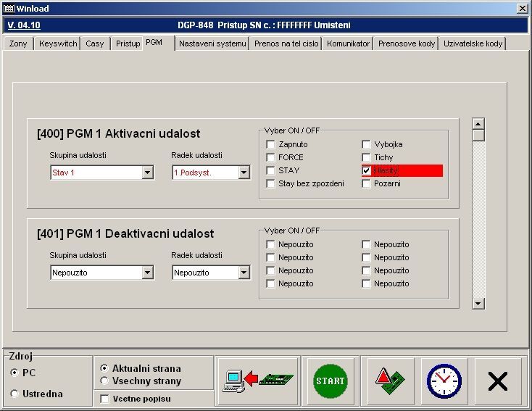Open the clock schedule icon
Image resolution: width=532 pixels, height=411 pixels.
(x=444, y=381)
